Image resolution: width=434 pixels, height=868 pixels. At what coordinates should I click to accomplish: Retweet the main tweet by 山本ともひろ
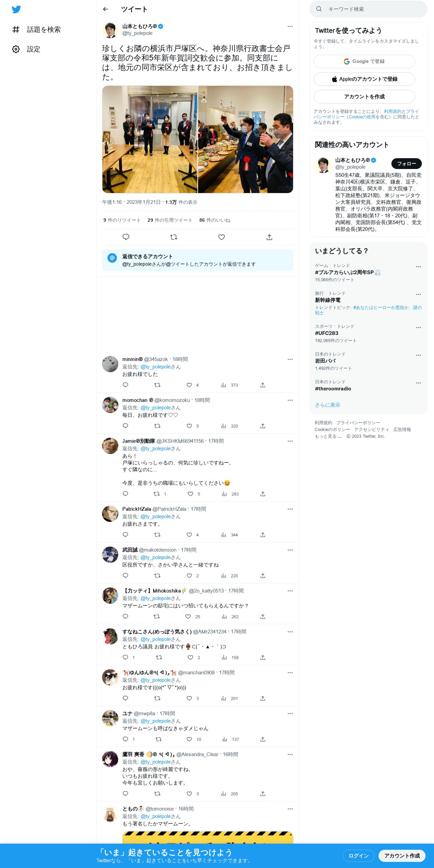pos(174,237)
